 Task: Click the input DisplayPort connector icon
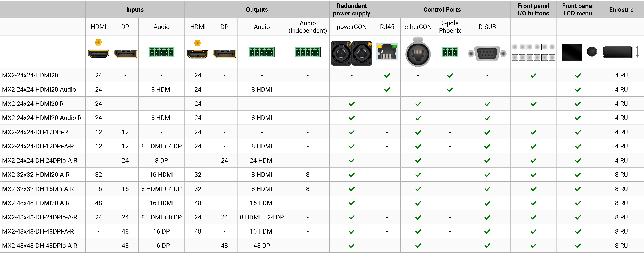click(125, 54)
